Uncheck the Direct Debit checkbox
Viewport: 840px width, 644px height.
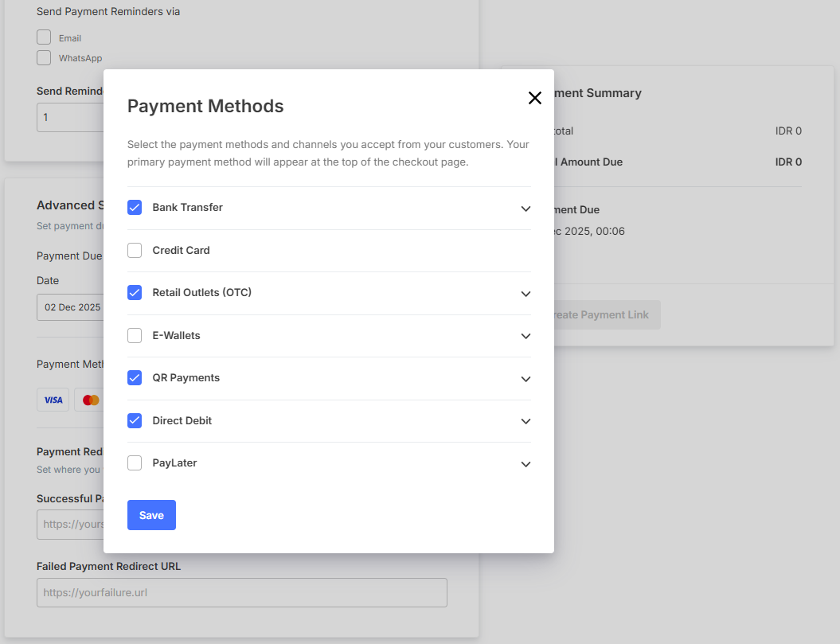click(x=135, y=420)
